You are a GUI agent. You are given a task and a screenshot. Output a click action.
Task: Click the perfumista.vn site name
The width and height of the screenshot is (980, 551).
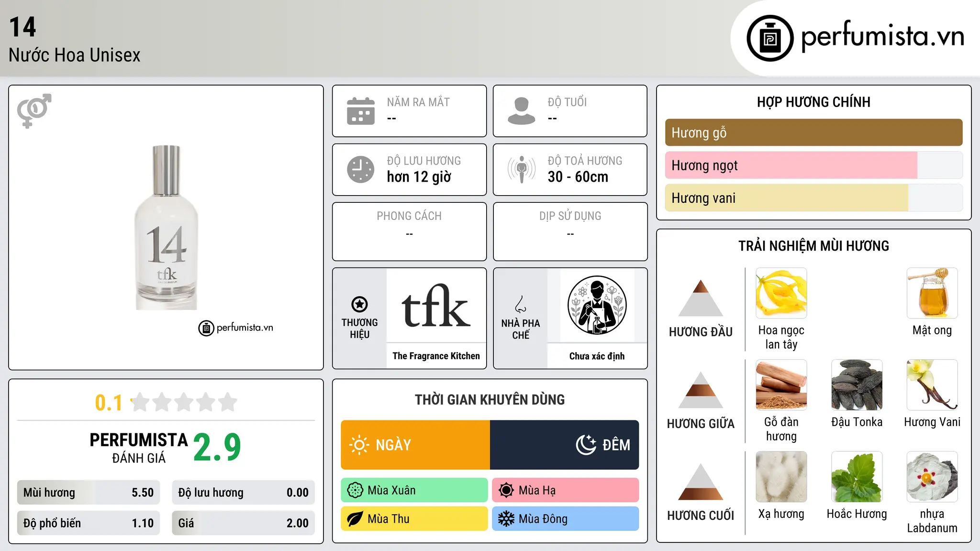coord(883,36)
